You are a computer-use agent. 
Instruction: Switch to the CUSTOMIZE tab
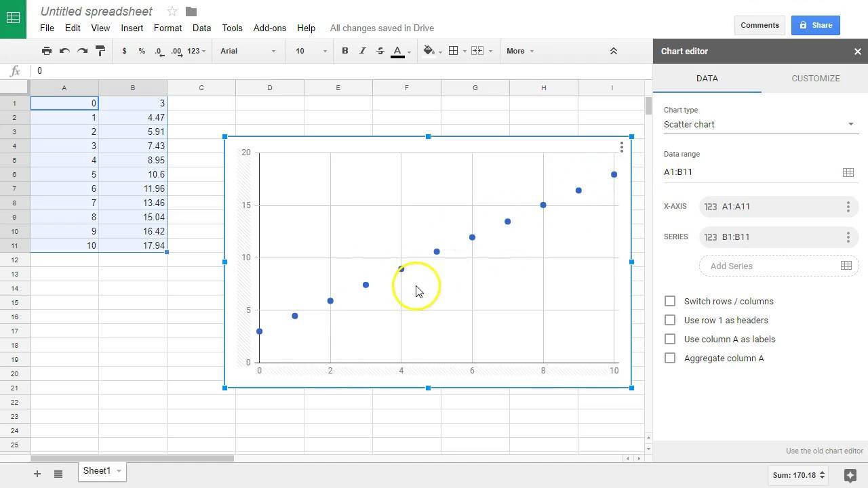click(815, 79)
